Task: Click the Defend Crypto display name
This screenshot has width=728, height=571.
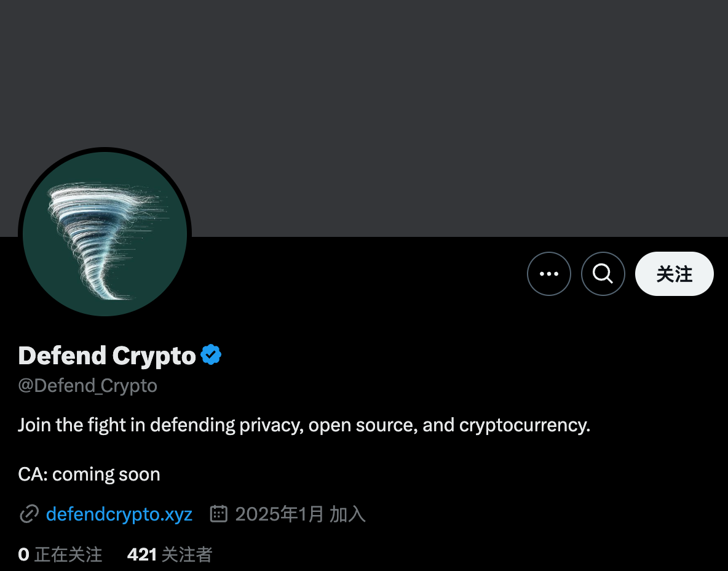Action: (107, 355)
